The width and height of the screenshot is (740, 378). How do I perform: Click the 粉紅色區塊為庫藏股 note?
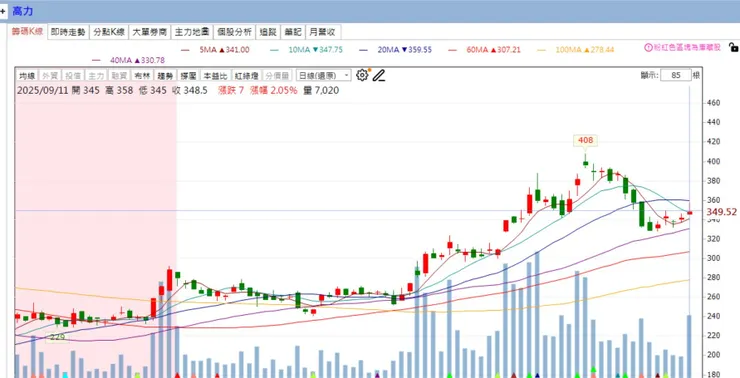click(x=687, y=47)
